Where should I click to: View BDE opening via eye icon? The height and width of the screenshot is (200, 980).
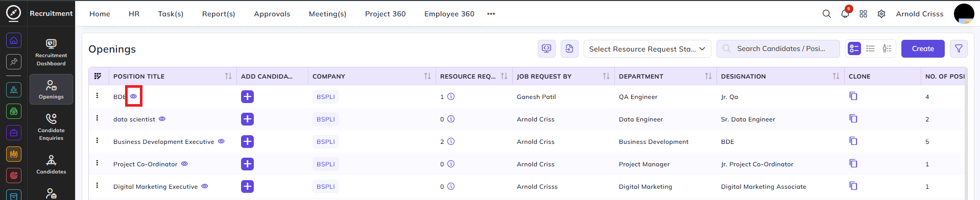(x=133, y=96)
